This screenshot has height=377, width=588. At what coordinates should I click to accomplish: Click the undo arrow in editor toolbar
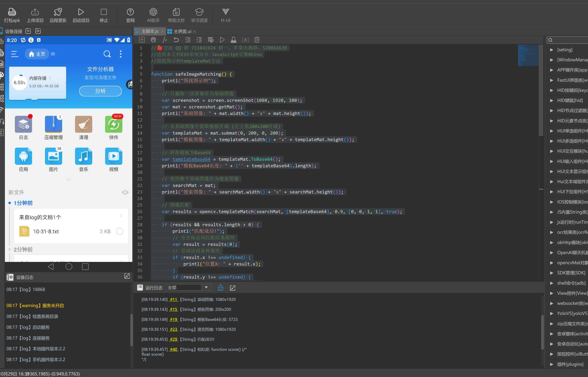pos(176,40)
